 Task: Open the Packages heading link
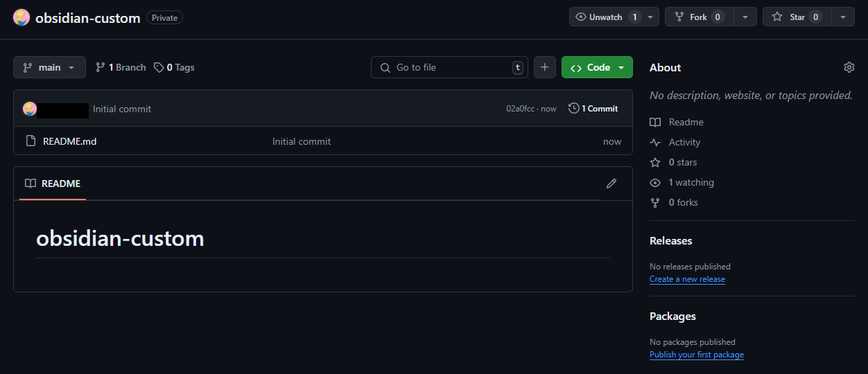(672, 317)
